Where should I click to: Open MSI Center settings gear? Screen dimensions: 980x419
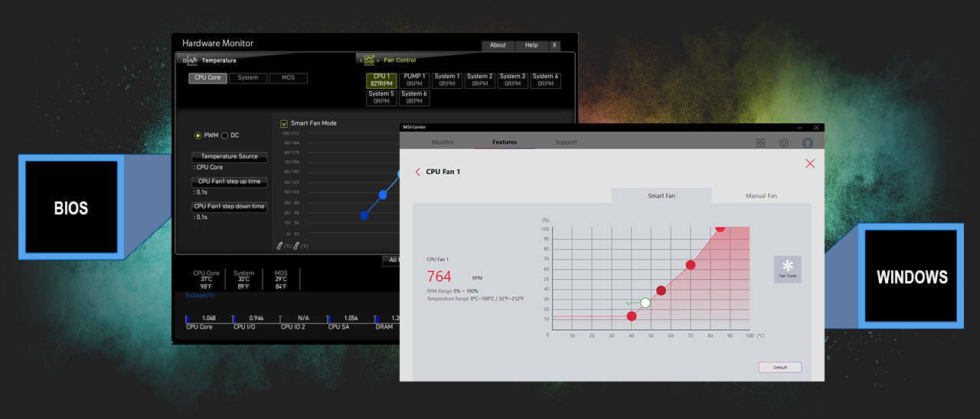pos(784,143)
